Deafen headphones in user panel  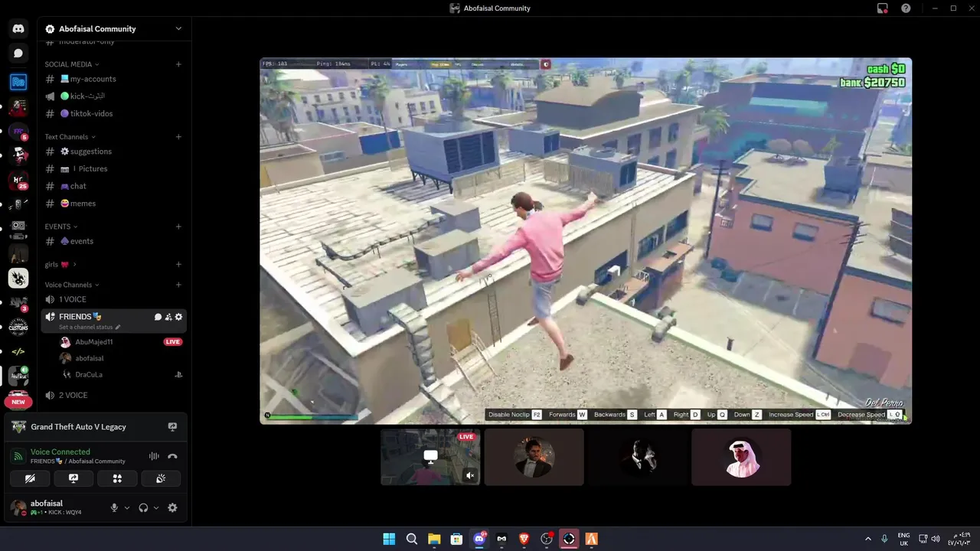pos(143,507)
